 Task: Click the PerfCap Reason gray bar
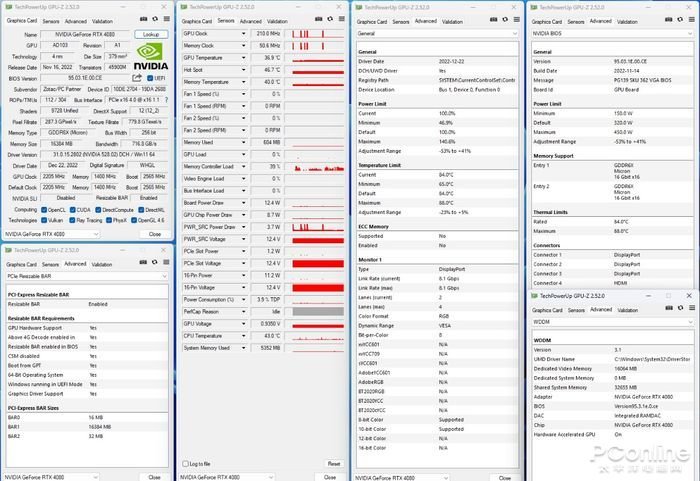point(318,312)
